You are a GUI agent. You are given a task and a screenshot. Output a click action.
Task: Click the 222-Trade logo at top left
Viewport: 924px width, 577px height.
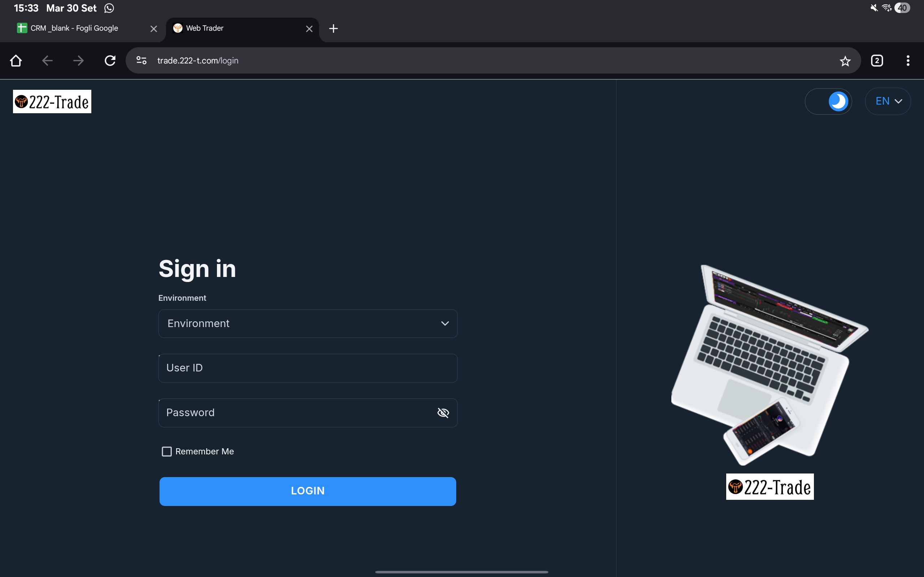pos(52,101)
